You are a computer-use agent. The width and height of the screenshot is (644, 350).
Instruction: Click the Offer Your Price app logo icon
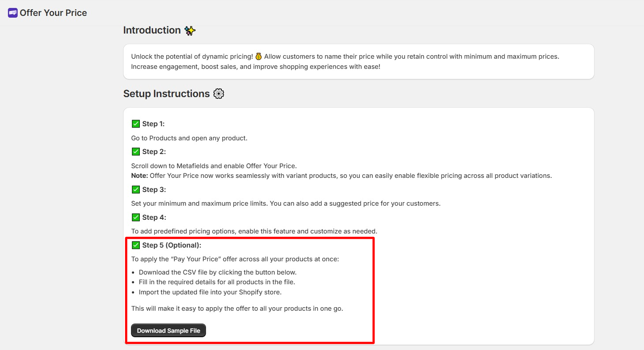[12, 12]
